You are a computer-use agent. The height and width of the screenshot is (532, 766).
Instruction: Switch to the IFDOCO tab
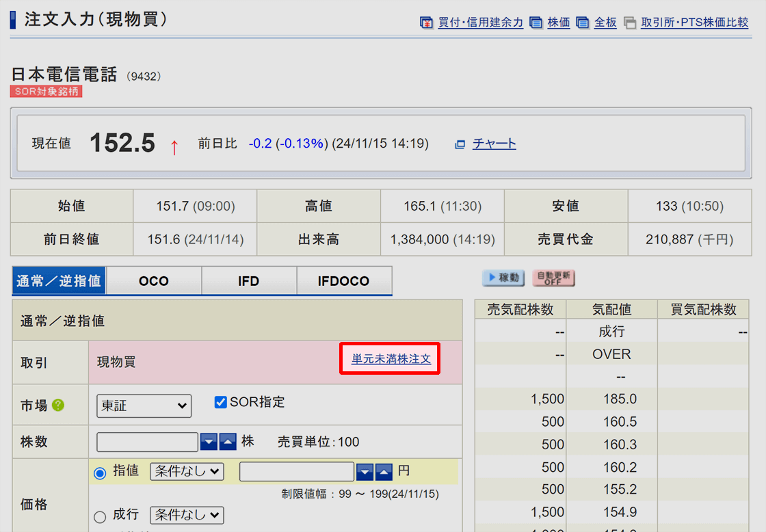[343, 281]
